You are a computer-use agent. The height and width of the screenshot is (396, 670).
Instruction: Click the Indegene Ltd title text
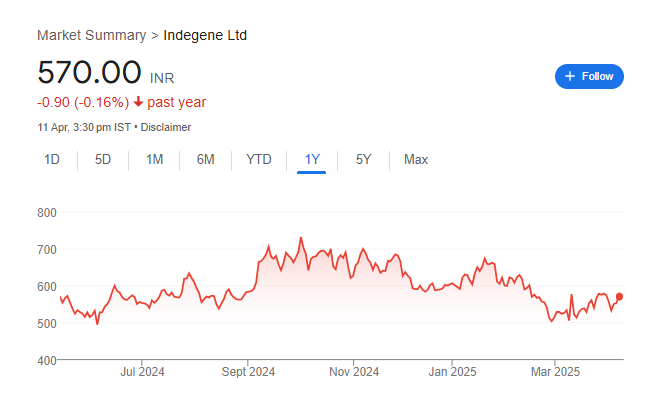[x=205, y=35]
